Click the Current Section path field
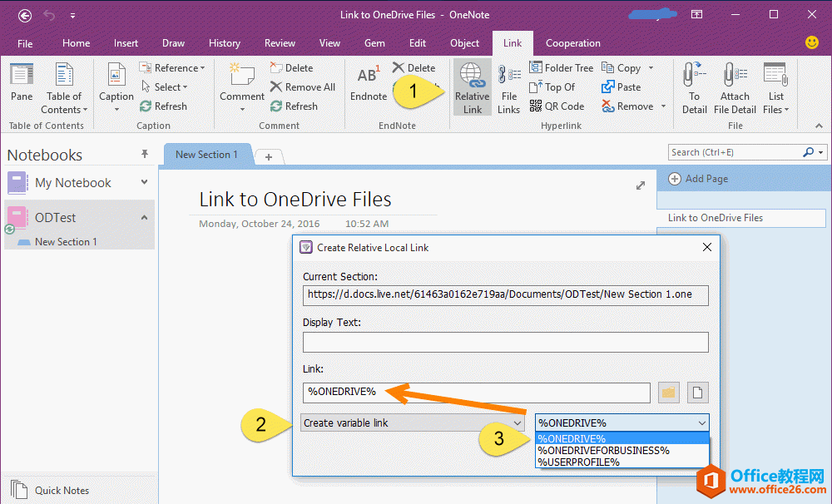This screenshot has width=832, height=504. coord(505,295)
